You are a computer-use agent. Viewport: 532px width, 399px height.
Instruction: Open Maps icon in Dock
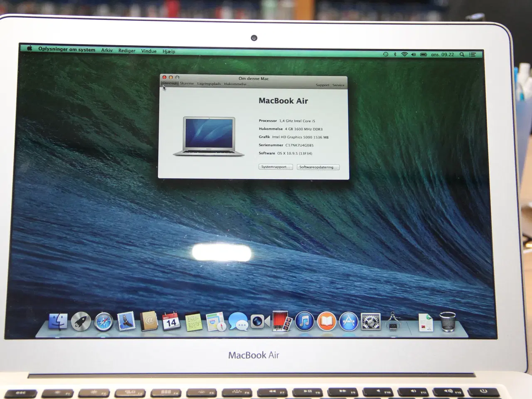[216, 322]
